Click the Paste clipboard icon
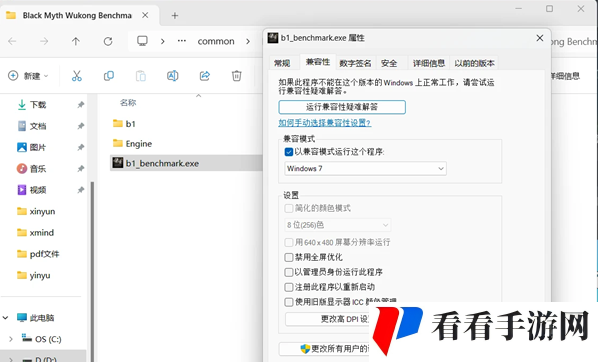The height and width of the screenshot is (362, 599). (x=141, y=76)
